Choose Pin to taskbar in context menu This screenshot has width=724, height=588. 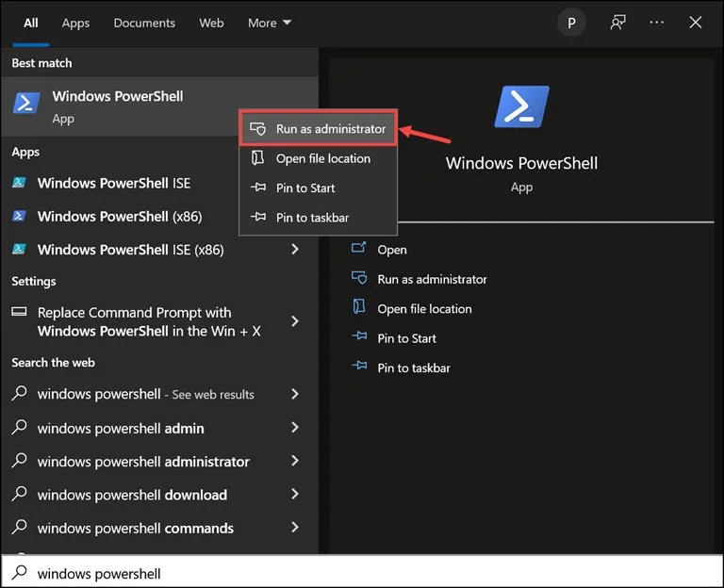coord(318,218)
